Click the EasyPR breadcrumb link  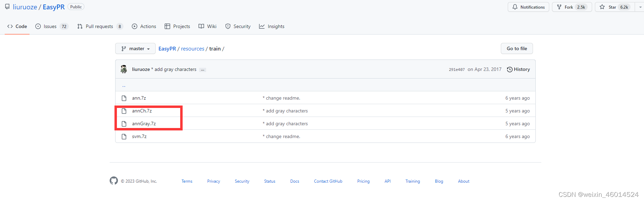[167, 49]
